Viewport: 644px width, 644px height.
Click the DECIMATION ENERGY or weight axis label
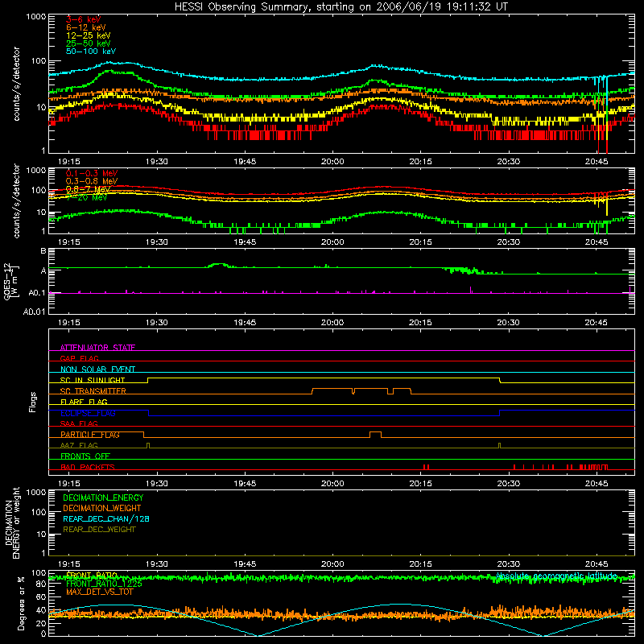coord(12,522)
